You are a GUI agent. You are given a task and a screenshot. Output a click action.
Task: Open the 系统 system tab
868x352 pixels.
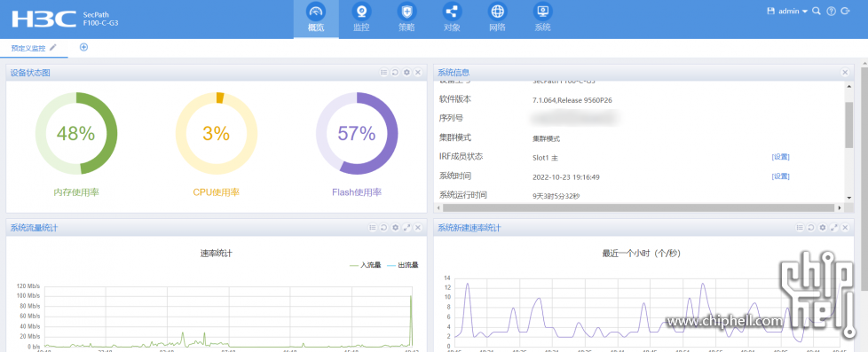coord(542,19)
